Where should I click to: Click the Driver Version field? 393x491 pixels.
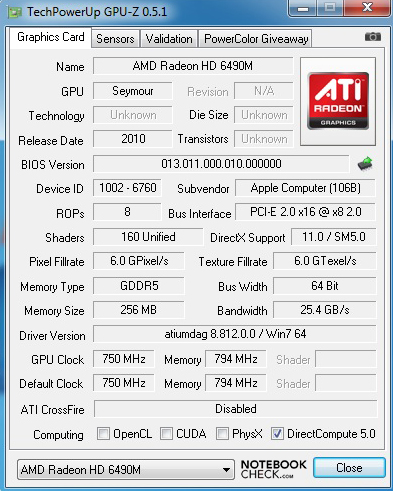[x=235, y=334]
